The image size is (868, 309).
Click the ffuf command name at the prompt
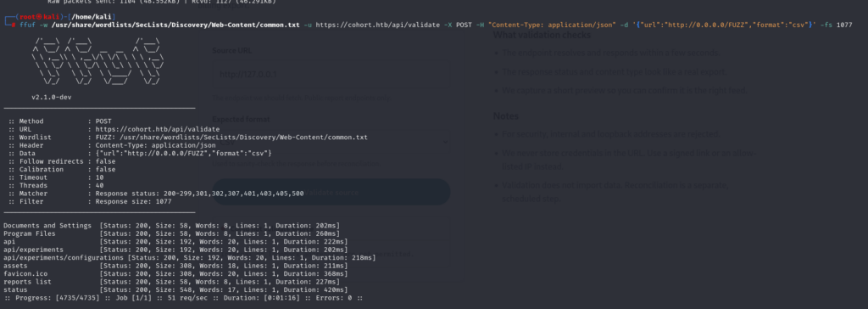tap(26, 25)
